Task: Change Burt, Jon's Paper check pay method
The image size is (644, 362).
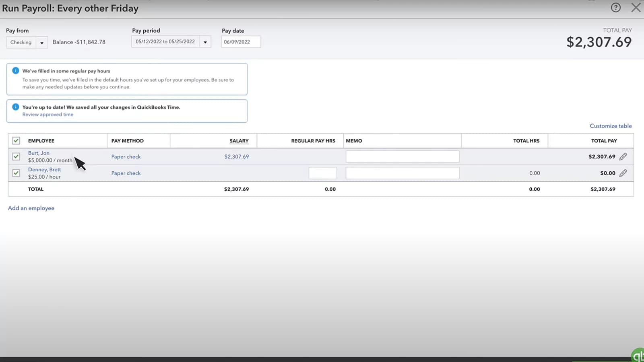Action: click(x=126, y=156)
